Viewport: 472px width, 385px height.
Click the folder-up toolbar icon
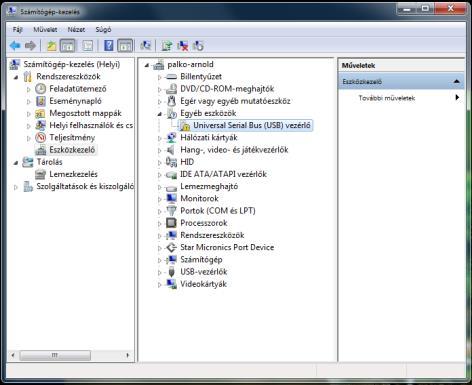(51, 46)
